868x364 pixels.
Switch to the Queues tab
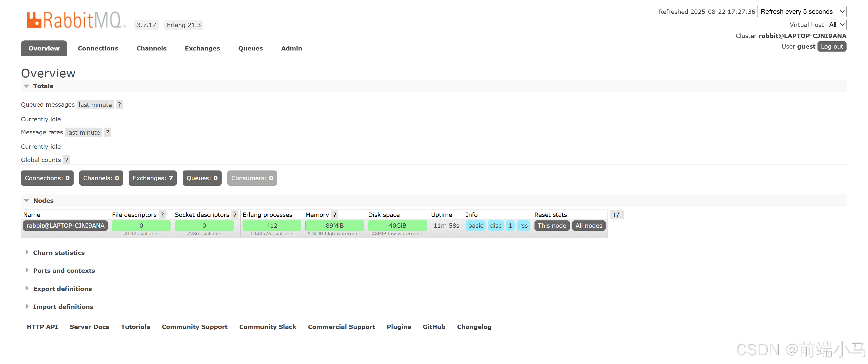(250, 49)
